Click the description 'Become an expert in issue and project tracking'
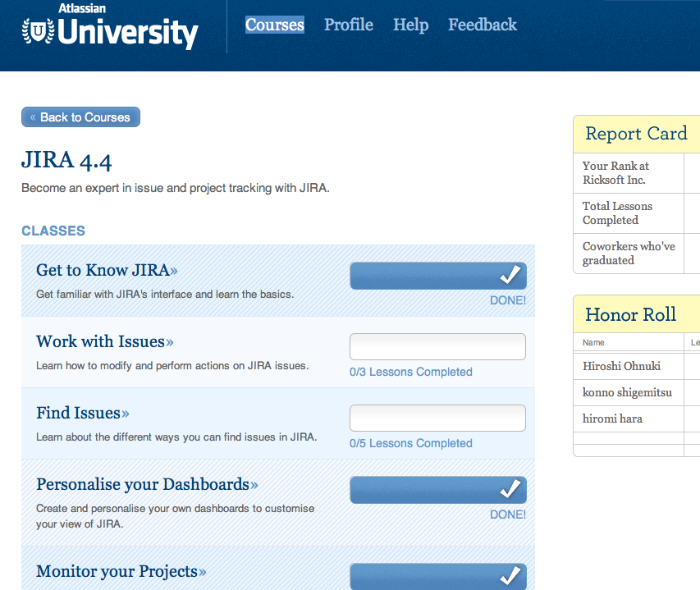The image size is (700, 590). coord(176,188)
